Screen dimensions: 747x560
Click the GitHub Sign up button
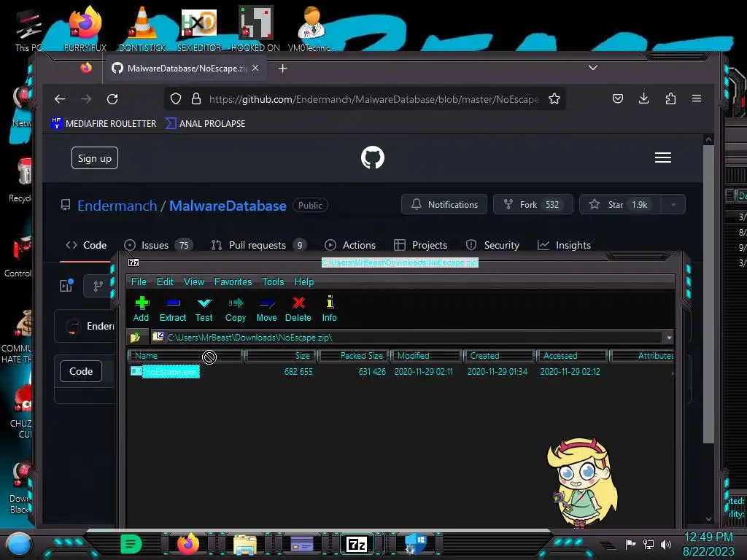(x=95, y=158)
